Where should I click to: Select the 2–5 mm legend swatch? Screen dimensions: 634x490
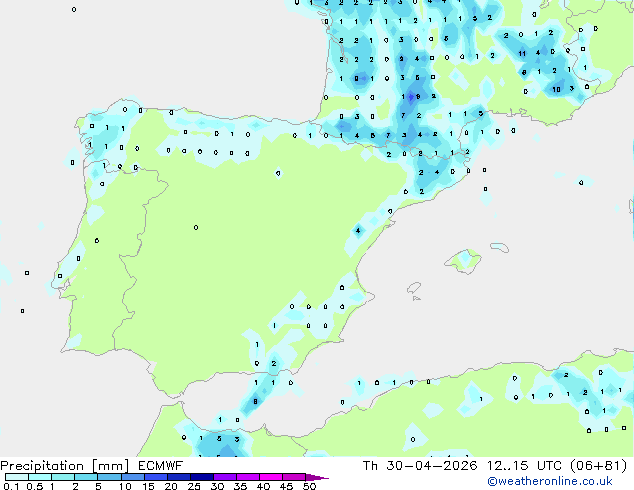[86, 477]
